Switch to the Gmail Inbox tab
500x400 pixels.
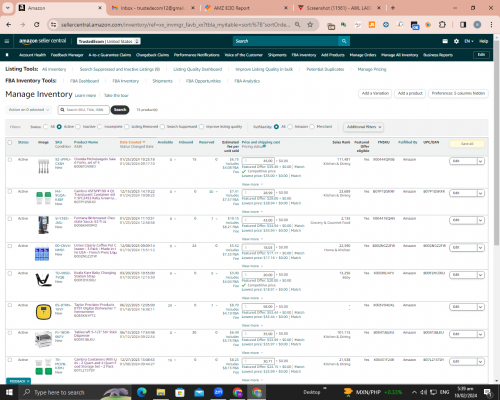tap(153, 8)
